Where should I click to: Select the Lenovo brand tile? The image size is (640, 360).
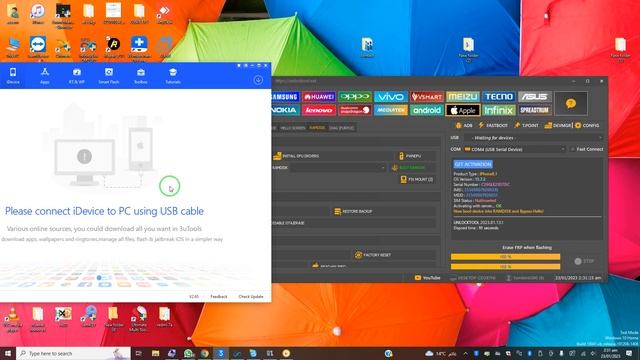pos(319,110)
